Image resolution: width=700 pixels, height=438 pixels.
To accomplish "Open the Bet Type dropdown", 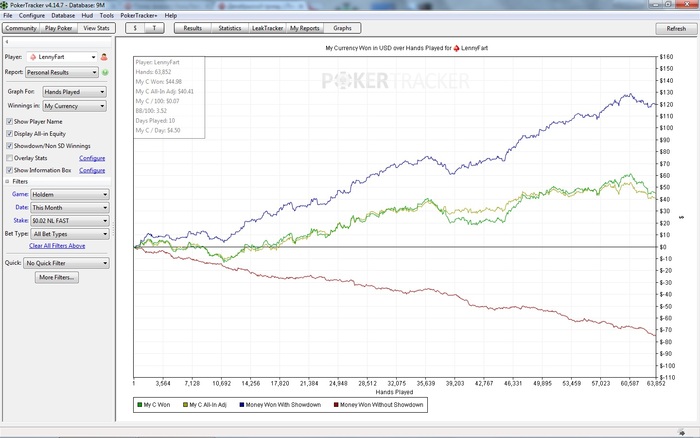I will click(x=70, y=234).
